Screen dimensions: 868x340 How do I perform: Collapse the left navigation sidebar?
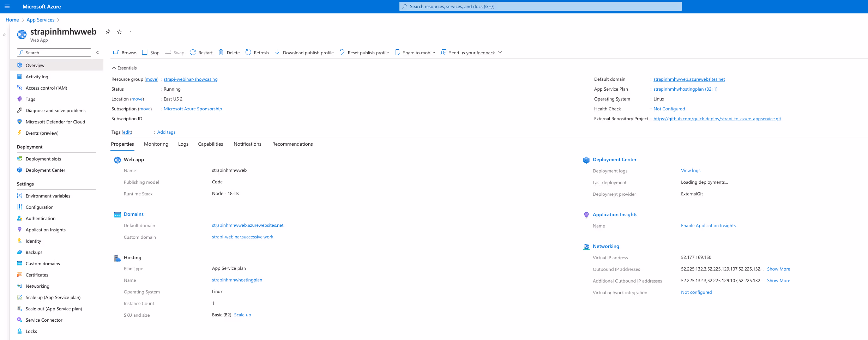pyautogui.click(x=97, y=52)
